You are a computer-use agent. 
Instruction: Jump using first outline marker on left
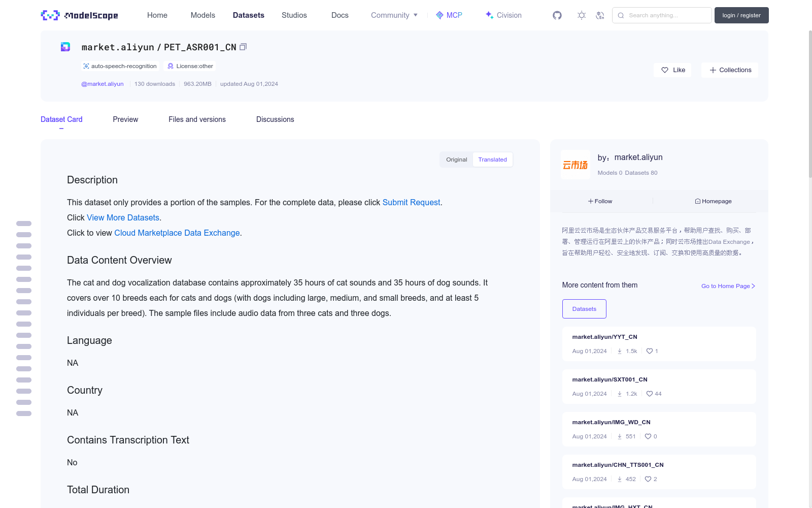(24, 224)
